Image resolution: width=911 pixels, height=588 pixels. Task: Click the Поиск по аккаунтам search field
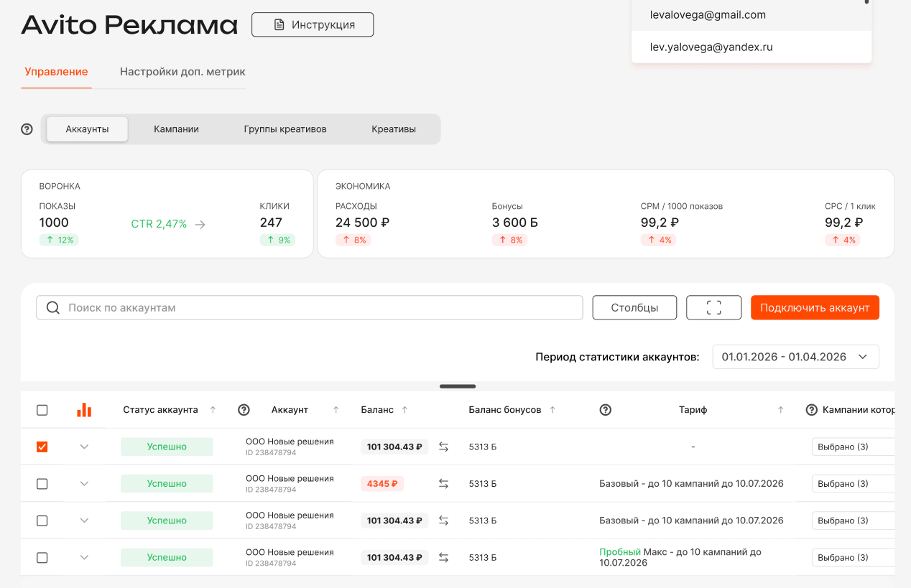(310, 308)
